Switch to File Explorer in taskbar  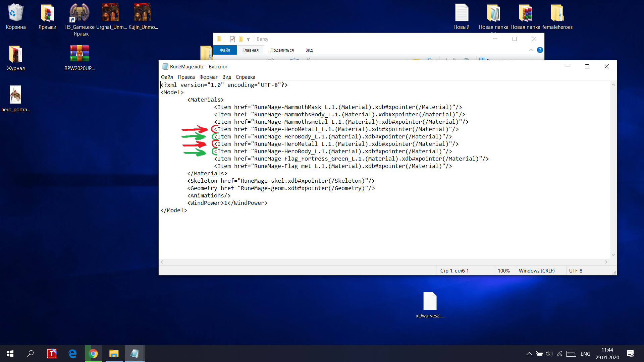point(114,354)
